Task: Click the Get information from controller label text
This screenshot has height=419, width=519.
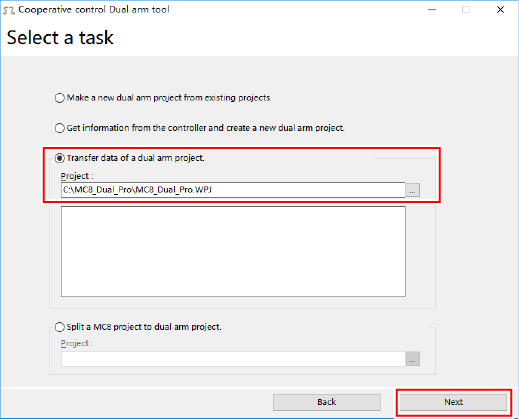Action: tap(205, 128)
